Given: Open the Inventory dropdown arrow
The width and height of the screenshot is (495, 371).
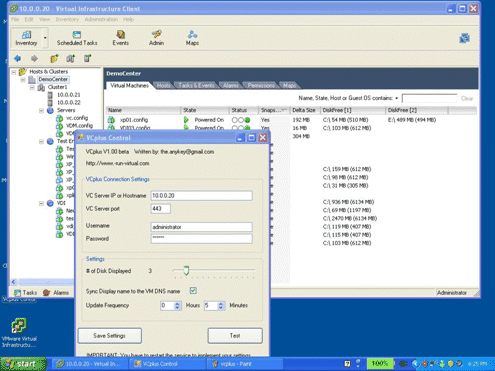Looking at the screenshot, I should [45, 38].
